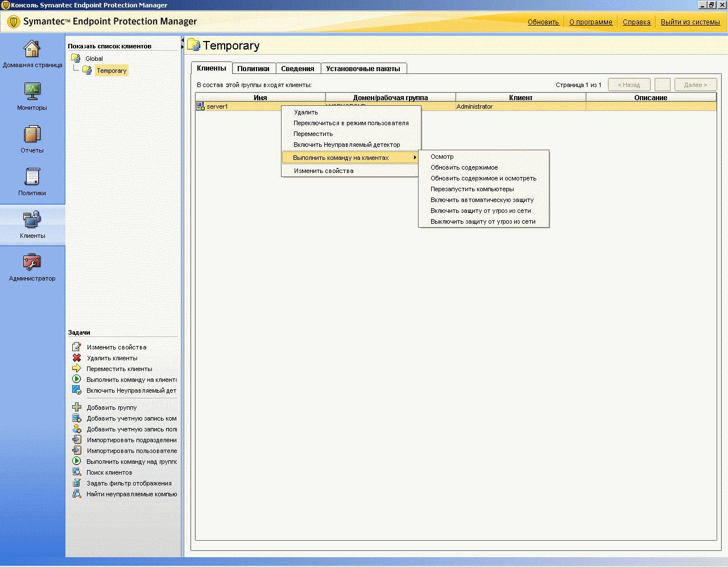Click the Справка help link
This screenshot has height=568, width=728.
coord(636,22)
